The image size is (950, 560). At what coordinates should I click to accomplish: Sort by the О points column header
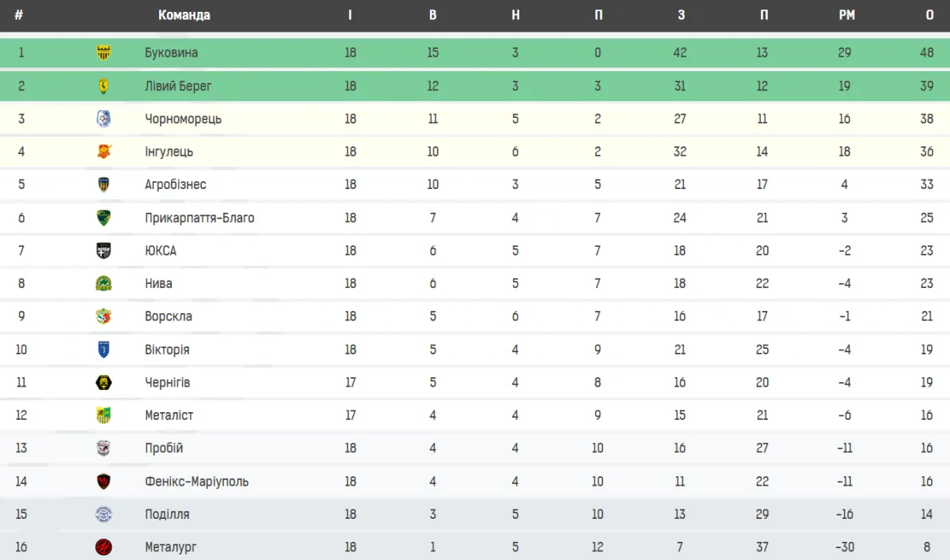click(929, 15)
